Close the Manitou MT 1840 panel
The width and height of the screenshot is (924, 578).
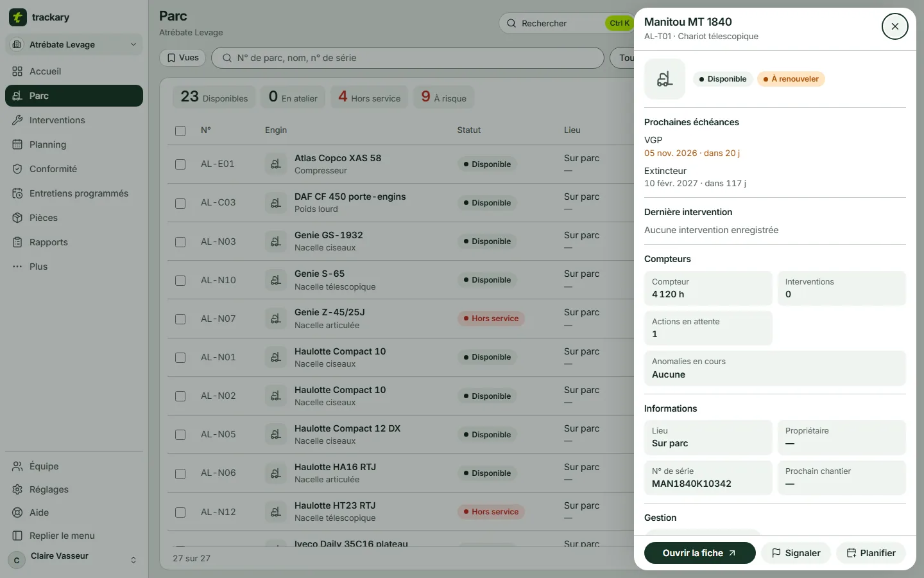coord(894,26)
